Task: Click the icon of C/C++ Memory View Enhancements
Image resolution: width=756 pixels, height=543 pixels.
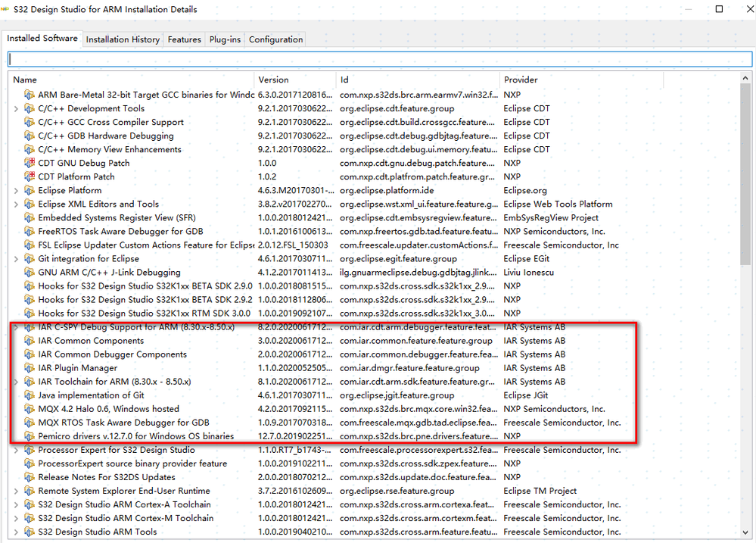Action: 30,150
